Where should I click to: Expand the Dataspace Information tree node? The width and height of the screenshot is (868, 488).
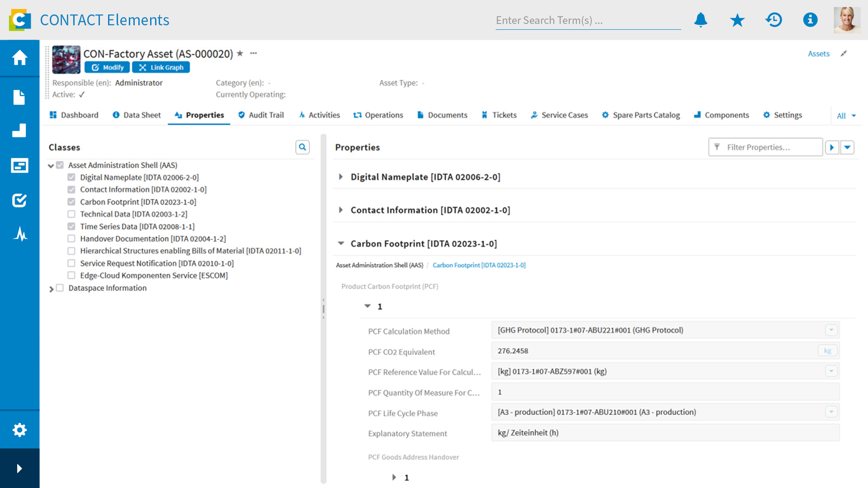(51, 289)
